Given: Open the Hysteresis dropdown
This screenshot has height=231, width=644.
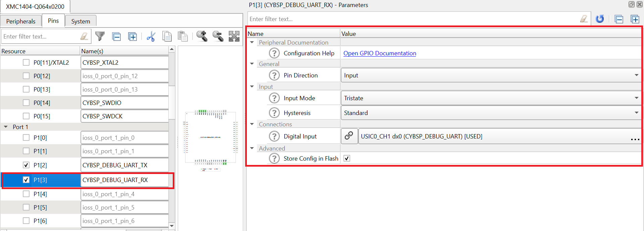Looking at the screenshot, I should (491, 113).
